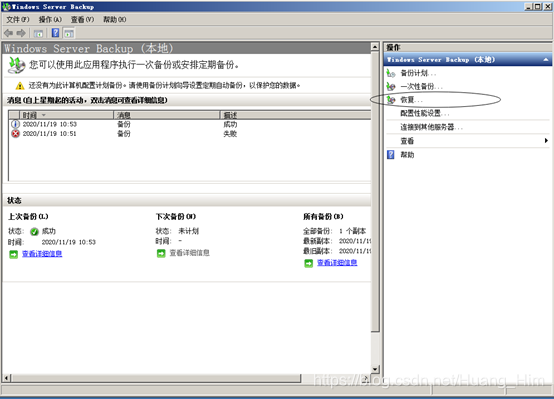The height and width of the screenshot is (399, 554).
Task: Click the Back arrow toolbar icon
Action: (8, 33)
